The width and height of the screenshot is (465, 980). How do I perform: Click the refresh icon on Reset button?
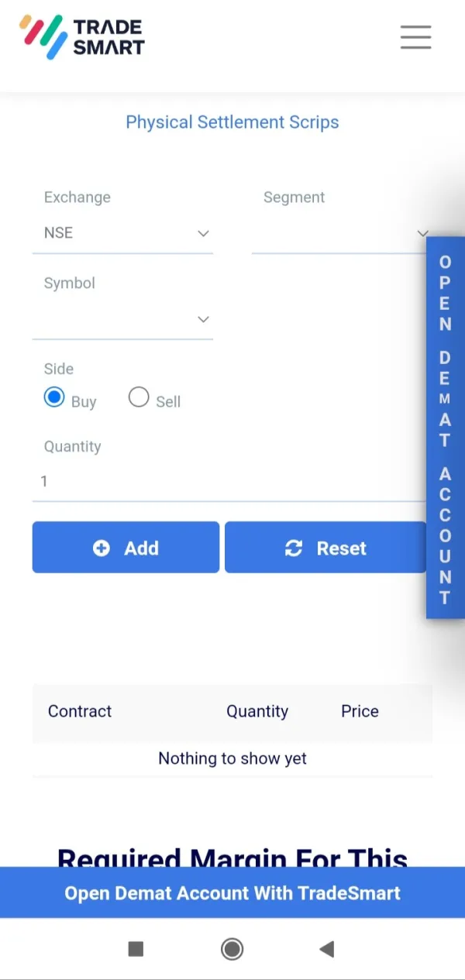click(294, 548)
